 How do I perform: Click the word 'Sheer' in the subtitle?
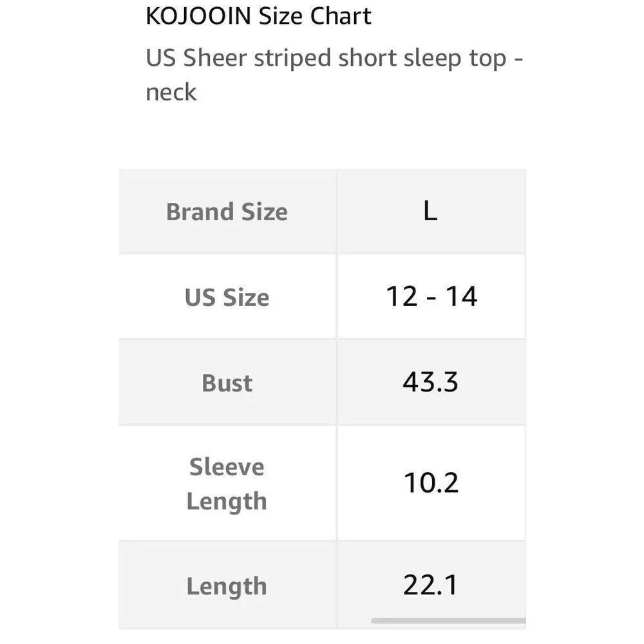[x=215, y=58]
